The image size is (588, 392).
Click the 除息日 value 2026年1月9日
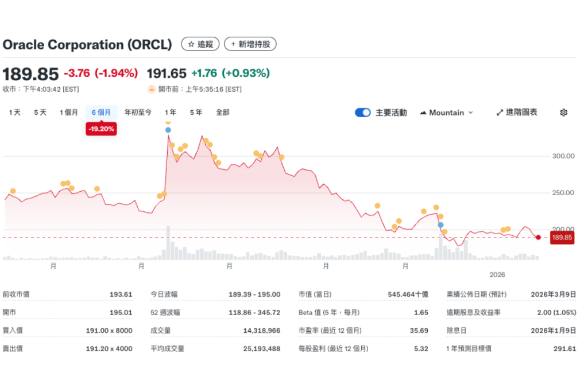point(553,331)
